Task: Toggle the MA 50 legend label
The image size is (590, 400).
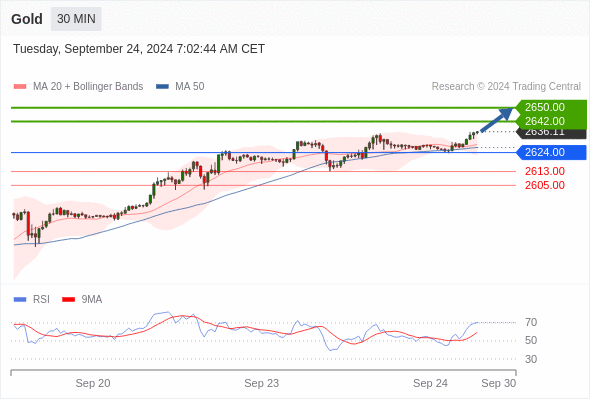Action: pyautogui.click(x=190, y=87)
